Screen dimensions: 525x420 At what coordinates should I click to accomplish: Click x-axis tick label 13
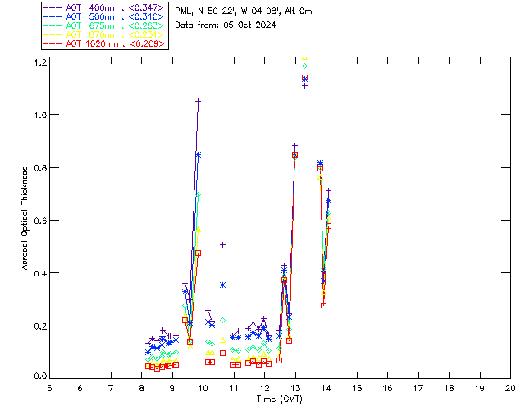295,388
